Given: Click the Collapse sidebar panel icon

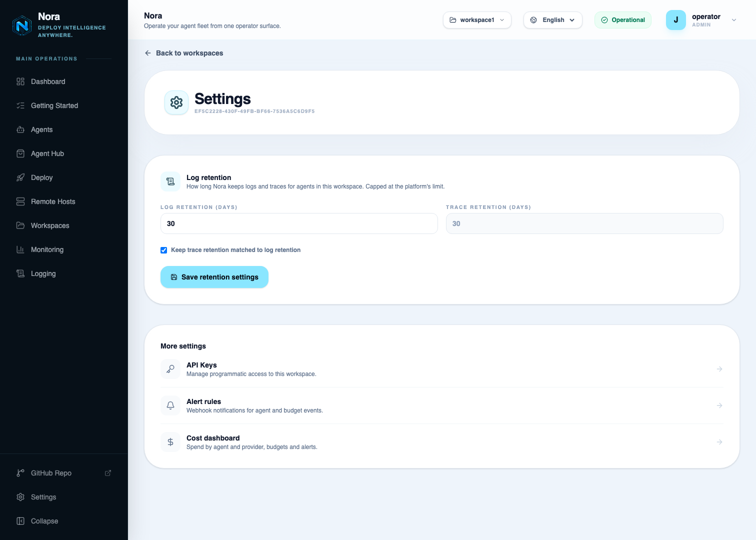Looking at the screenshot, I should click(20, 521).
